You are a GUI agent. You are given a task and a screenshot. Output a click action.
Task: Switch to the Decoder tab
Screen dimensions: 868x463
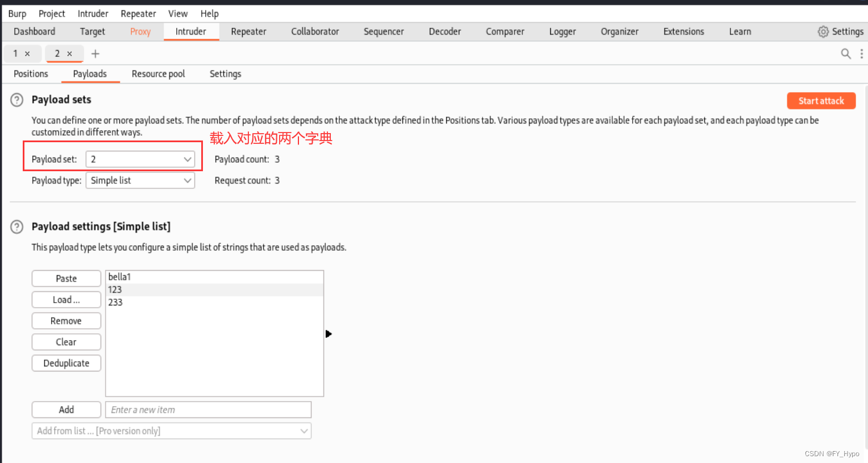pos(445,32)
